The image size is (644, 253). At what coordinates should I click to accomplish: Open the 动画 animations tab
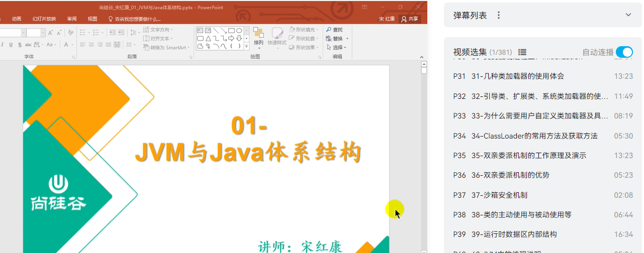pyautogui.click(x=17, y=19)
